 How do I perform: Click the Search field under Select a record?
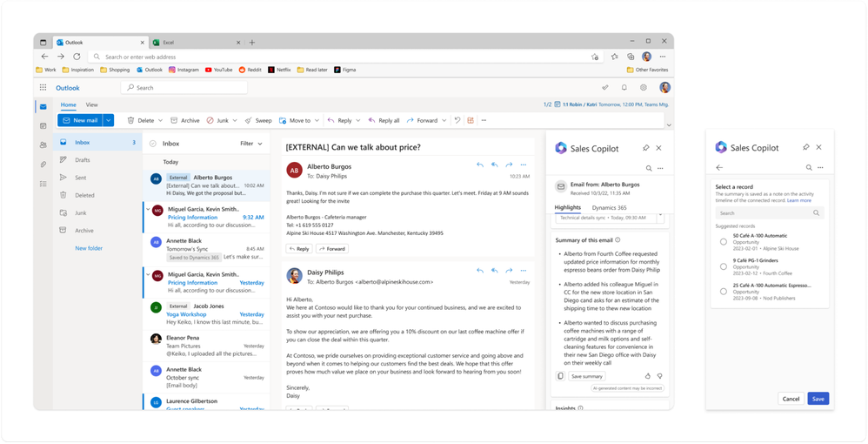[x=770, y=212]
